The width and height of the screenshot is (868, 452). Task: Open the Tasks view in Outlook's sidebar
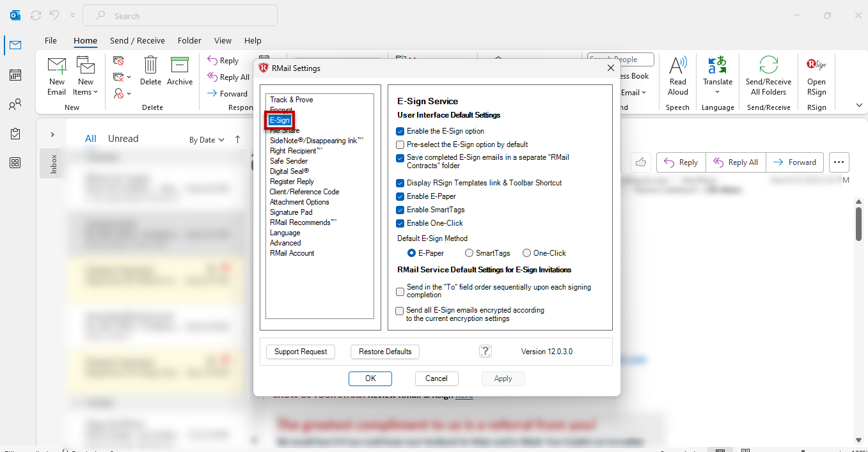point(15,134)
